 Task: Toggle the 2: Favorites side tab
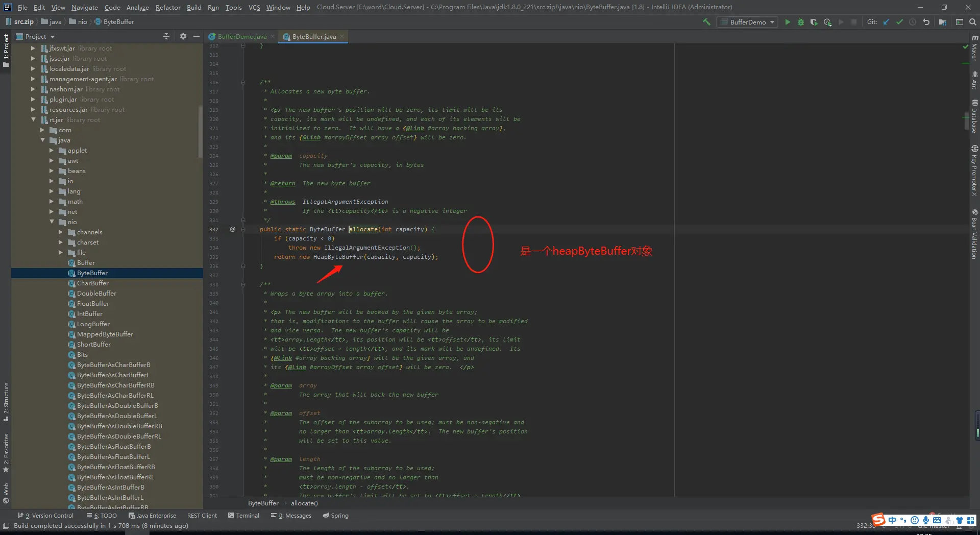pyautogui.click(x=6, y=453)
